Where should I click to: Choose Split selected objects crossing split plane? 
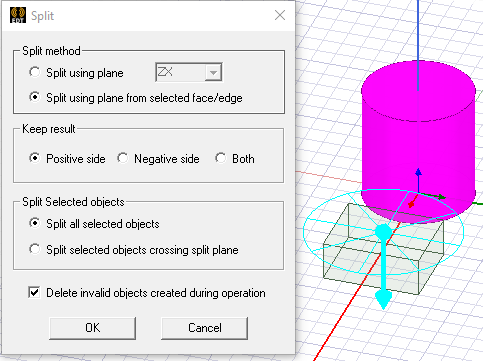click(x=35, y=249)
